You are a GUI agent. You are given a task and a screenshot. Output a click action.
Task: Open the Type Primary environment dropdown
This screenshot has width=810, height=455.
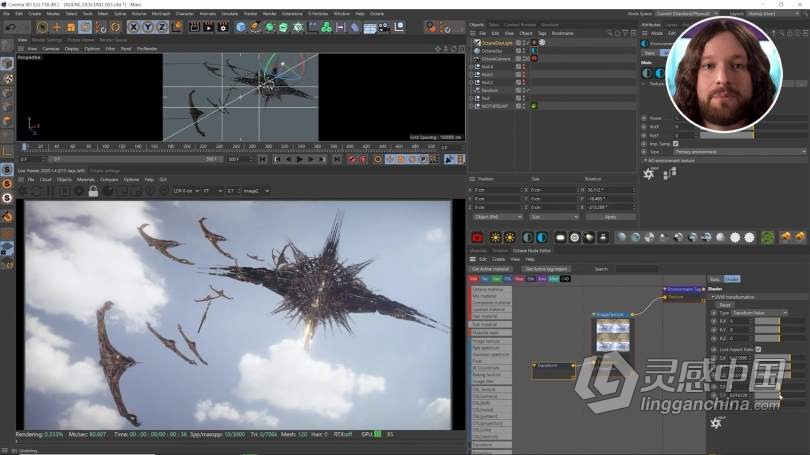click(740, 152)
